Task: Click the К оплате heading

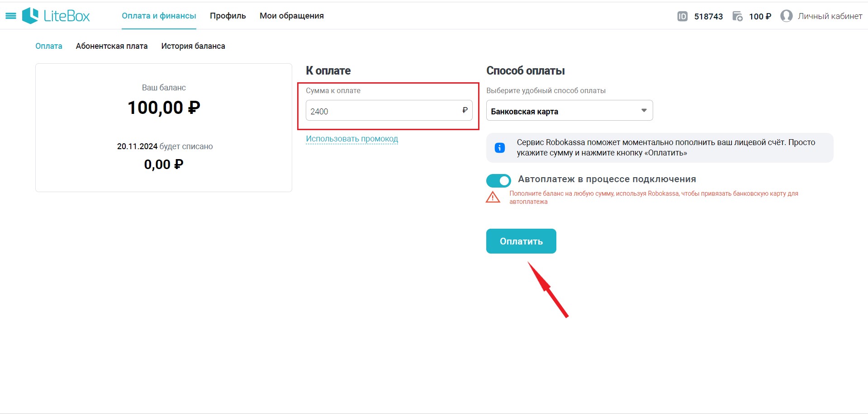Action: pyautogui.click(x=328, y=71)
